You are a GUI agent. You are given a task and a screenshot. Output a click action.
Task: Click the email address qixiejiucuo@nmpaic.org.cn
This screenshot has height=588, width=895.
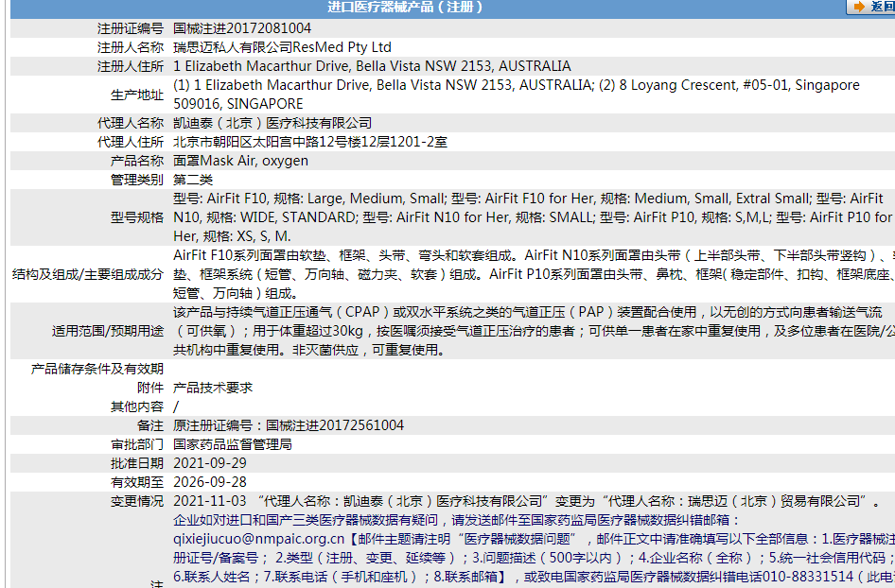point(259,539)
